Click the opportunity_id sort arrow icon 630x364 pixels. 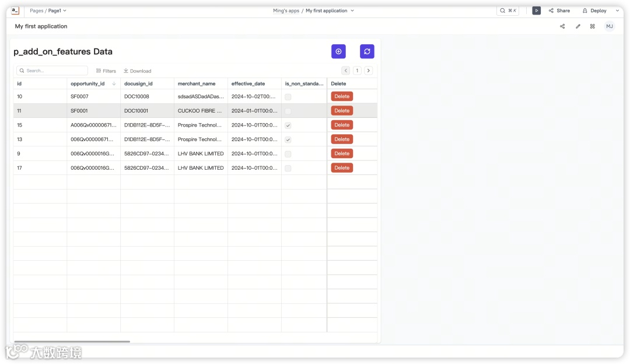[x=114, y=84]
